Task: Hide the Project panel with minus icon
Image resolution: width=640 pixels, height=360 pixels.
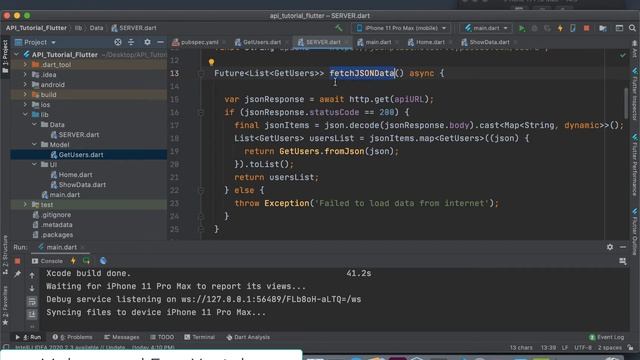Action: (x=160, y=42)
